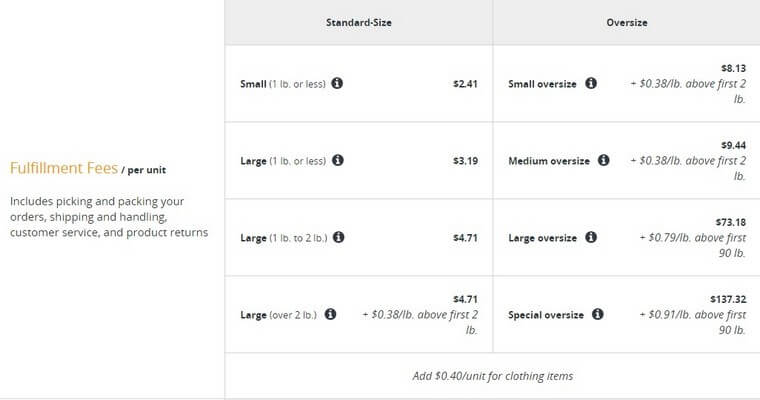Click info icon next to Small standard-size
The height and width of the screenshot is (400, 760).
[337, 83]
